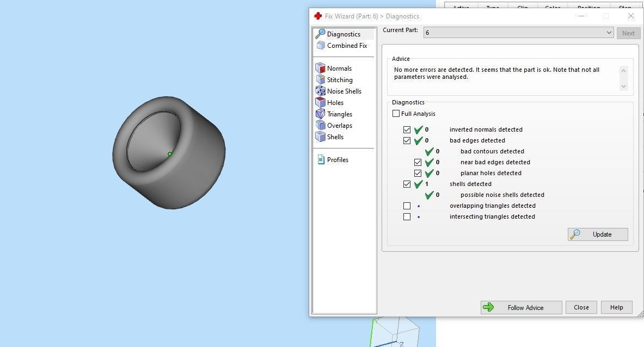
Task: Enable the Full Analysis checkbox
Action: 396,114
